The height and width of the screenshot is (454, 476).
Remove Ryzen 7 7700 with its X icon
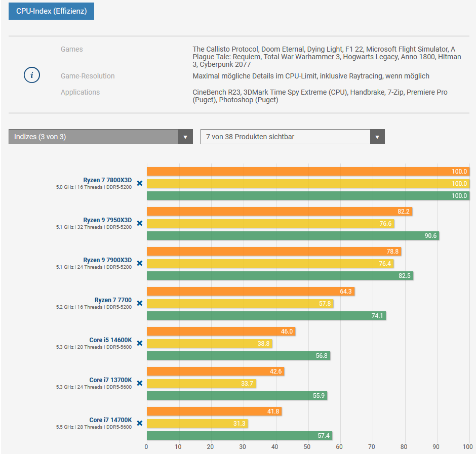tap(140, 303)
